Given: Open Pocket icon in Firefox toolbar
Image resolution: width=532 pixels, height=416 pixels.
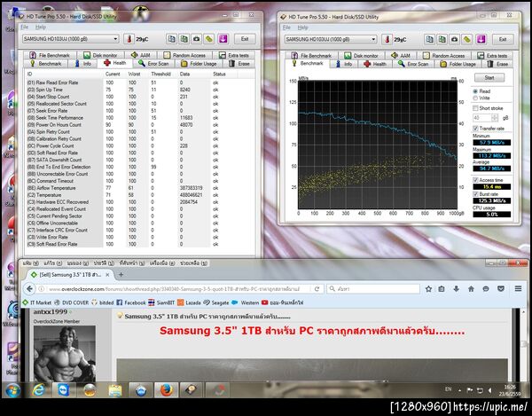Looking at the screenshot, I should click(501, 289).
